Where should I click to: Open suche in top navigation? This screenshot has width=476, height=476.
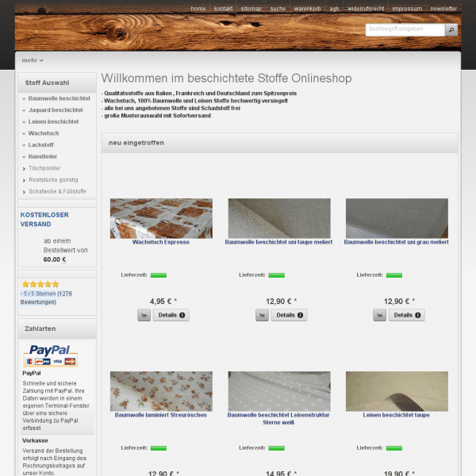pyautogui.click(x=278, y=9)
